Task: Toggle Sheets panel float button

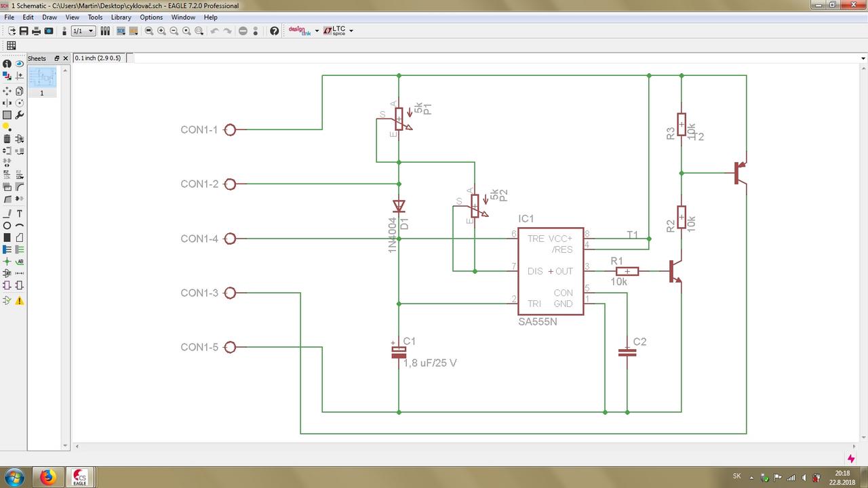Action: [x=57, y=58]
